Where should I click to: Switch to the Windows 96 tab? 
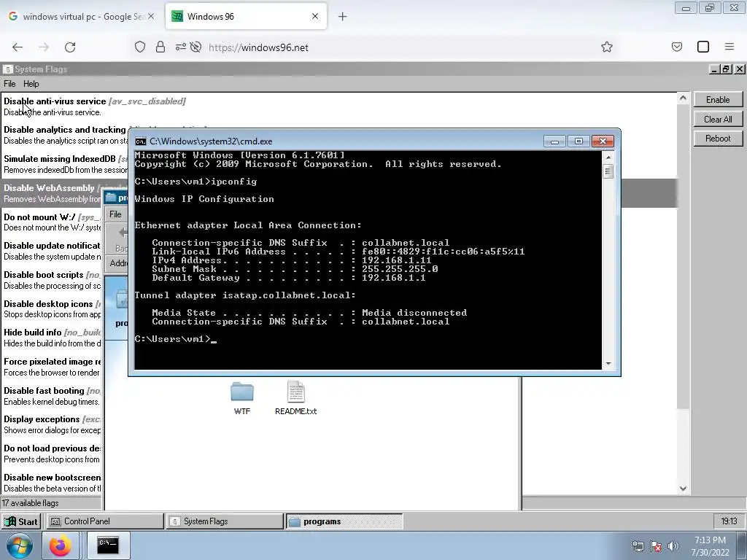[246, 16]
